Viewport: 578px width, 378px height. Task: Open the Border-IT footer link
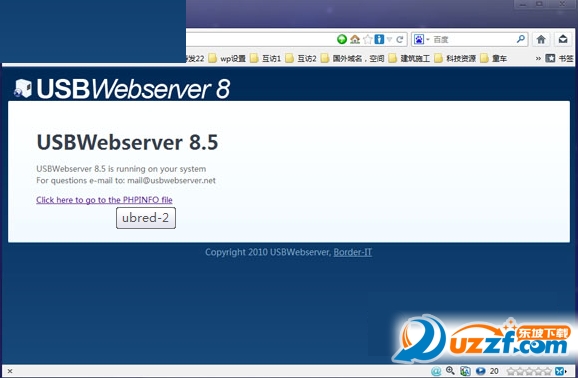353,252
